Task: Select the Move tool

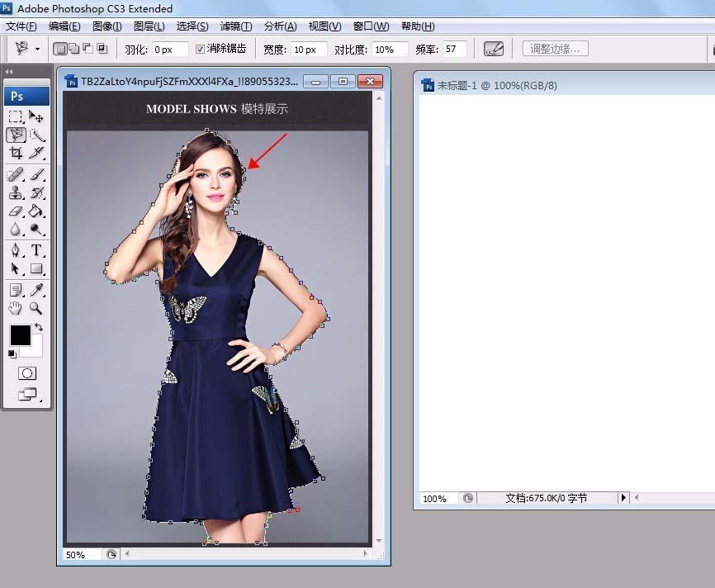Action: click(x=37, y=116)
